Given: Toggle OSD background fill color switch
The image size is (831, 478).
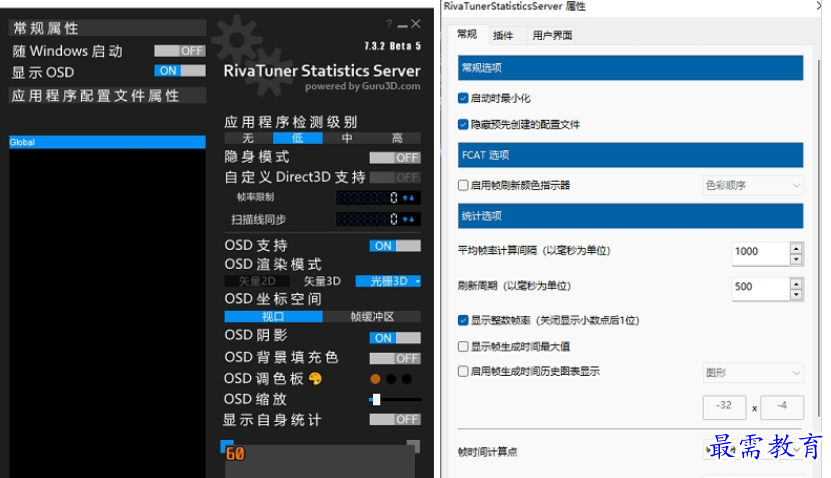Looking at the screenshot, I should [395, 358].
